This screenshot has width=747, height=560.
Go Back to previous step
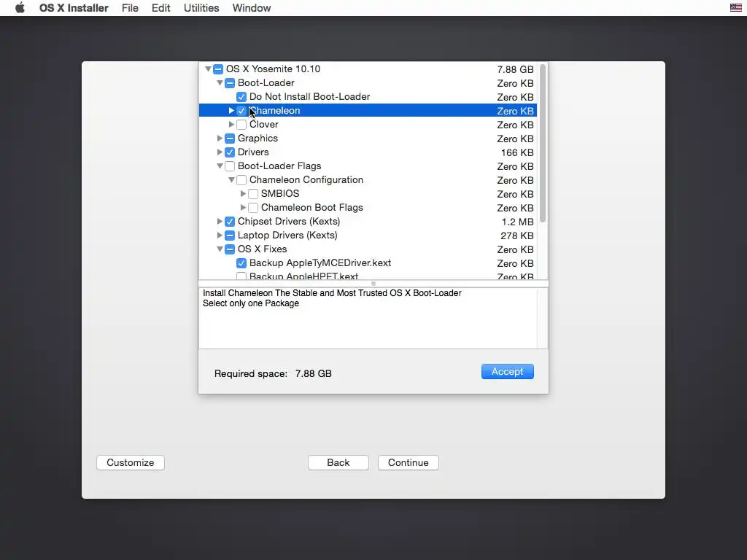click(338, 463)
